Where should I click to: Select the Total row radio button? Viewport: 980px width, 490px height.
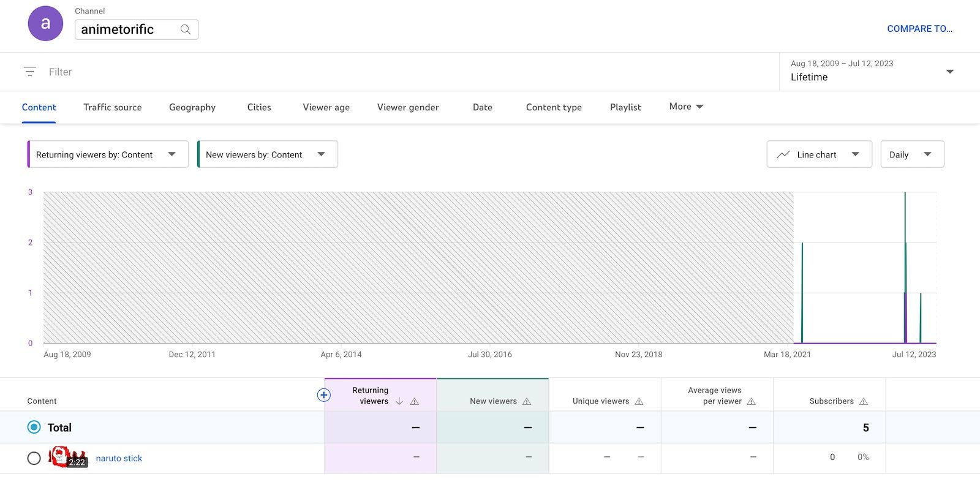tap(34, 428)
